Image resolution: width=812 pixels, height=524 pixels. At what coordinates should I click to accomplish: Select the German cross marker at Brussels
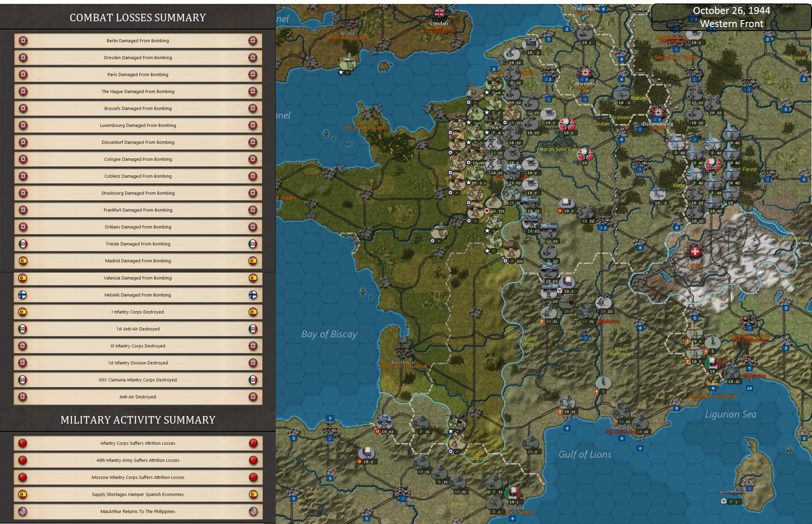(585, 73)
